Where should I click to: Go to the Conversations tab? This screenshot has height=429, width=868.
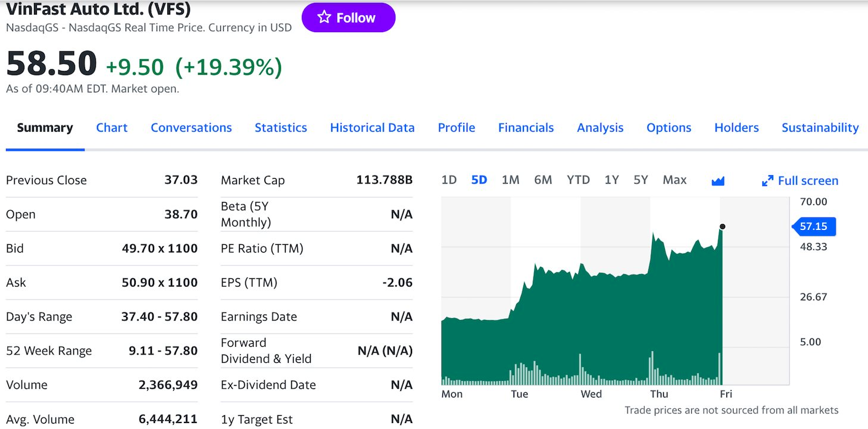[x=191, y=128]
